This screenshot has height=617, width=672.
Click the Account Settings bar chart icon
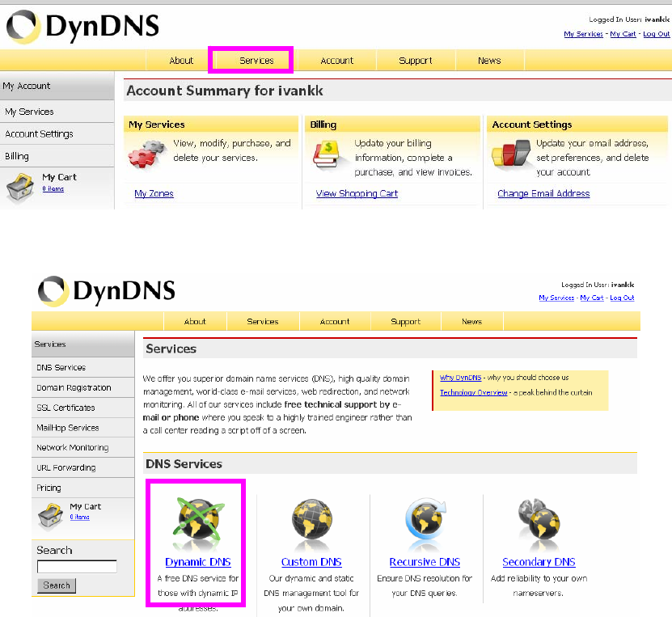point(511,153)
